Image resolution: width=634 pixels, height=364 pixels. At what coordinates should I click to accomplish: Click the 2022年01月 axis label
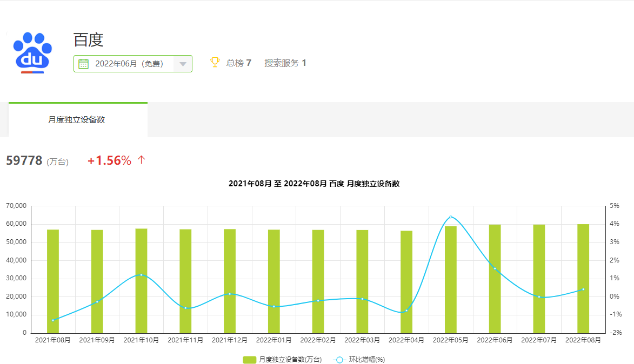(273, 340)
